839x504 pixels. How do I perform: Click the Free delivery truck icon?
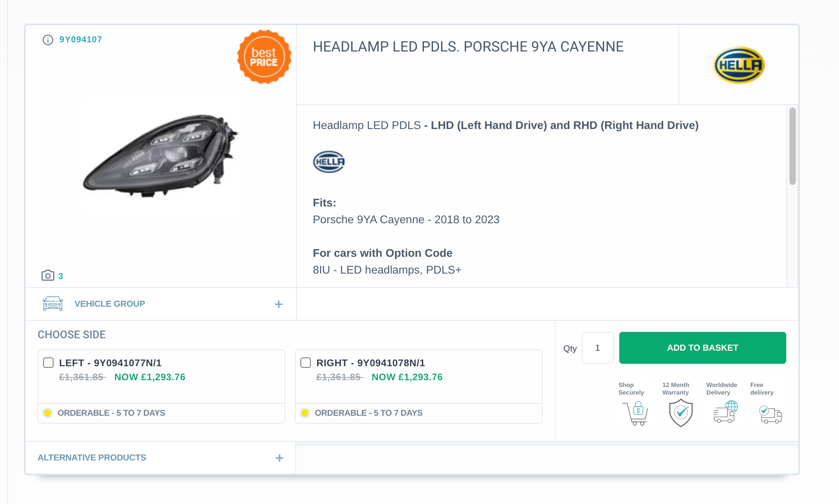click(770, 414)
